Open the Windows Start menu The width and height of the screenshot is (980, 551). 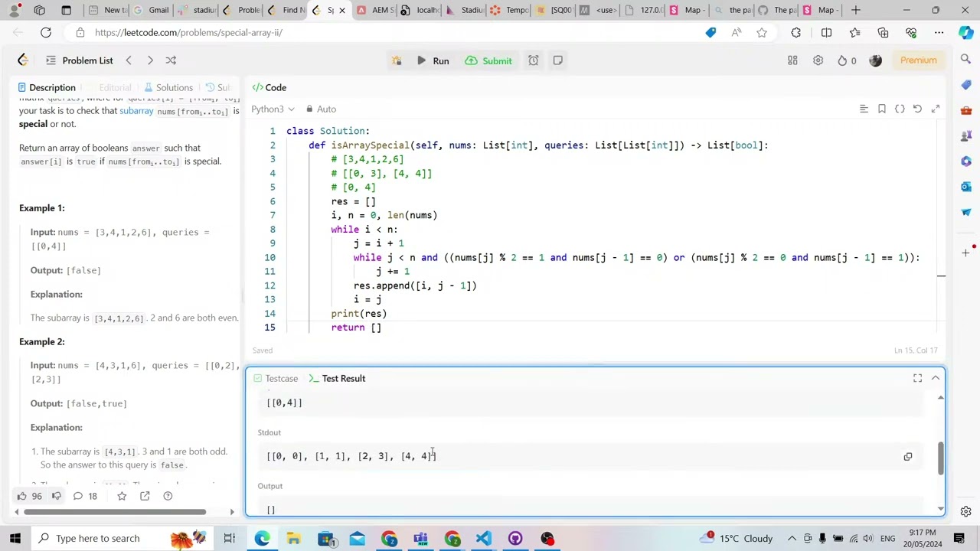point(15,538)
